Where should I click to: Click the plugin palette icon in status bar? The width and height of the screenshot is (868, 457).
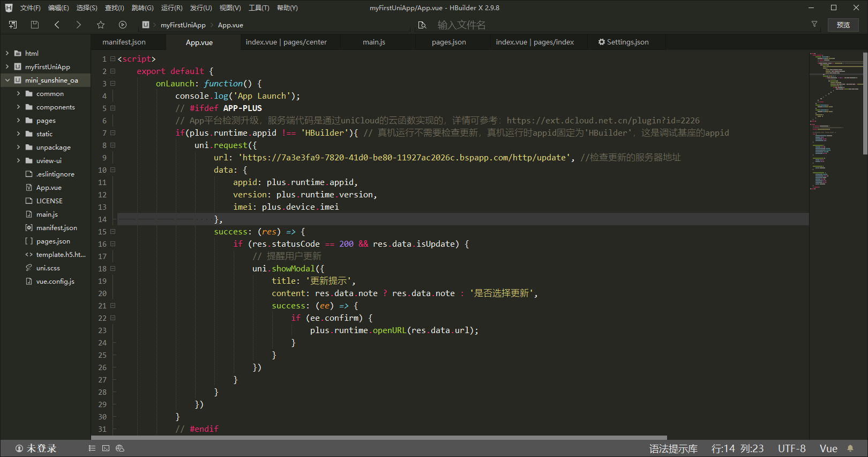120,448
